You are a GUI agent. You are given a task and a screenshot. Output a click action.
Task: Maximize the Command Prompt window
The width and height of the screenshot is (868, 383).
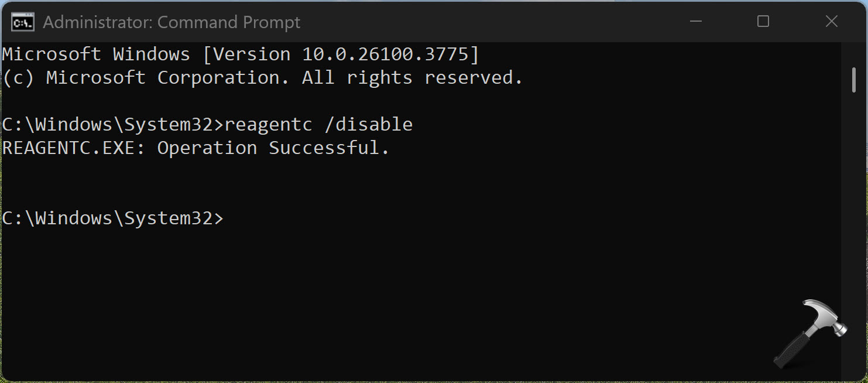click(x=763, y=22)
